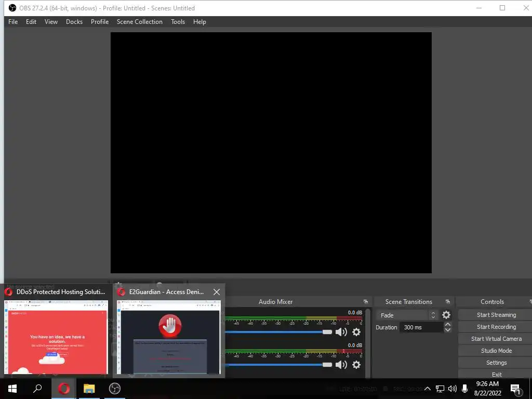
Task: Click the Controls panel title
Action: click(492, 302)
